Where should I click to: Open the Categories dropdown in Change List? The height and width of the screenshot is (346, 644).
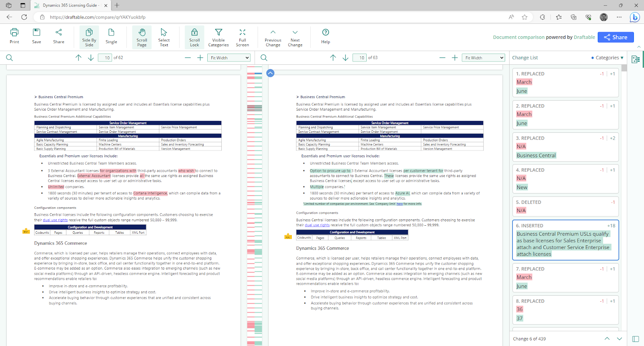tap(607, 58)
